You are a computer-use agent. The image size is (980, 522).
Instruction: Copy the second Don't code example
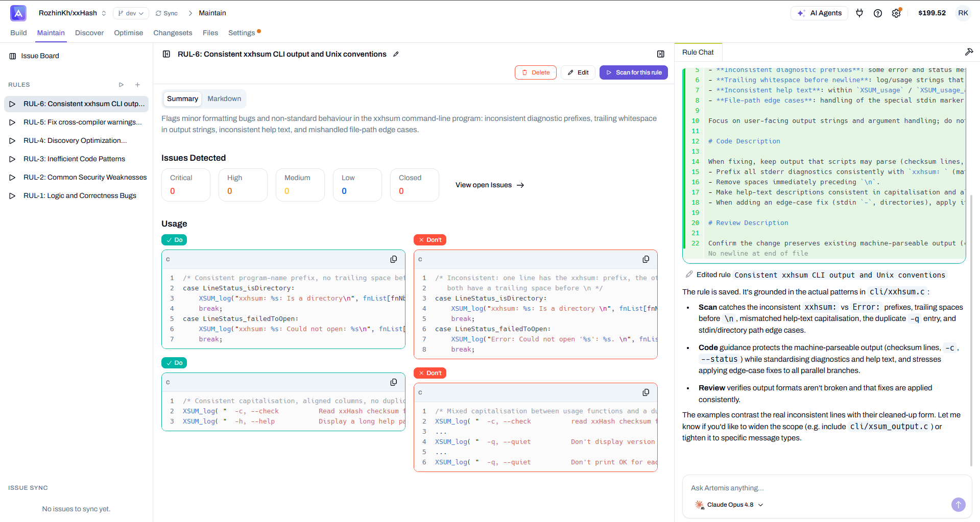tap(646, 392)
